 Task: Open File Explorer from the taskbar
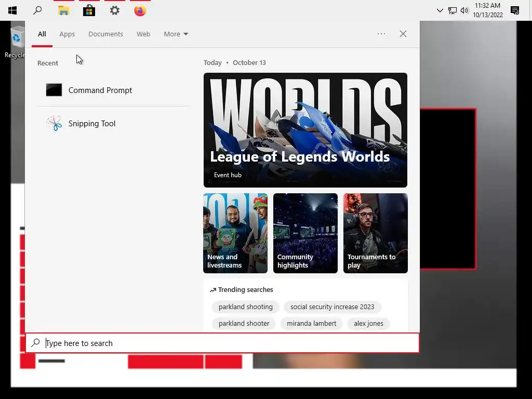click(63, 10)
